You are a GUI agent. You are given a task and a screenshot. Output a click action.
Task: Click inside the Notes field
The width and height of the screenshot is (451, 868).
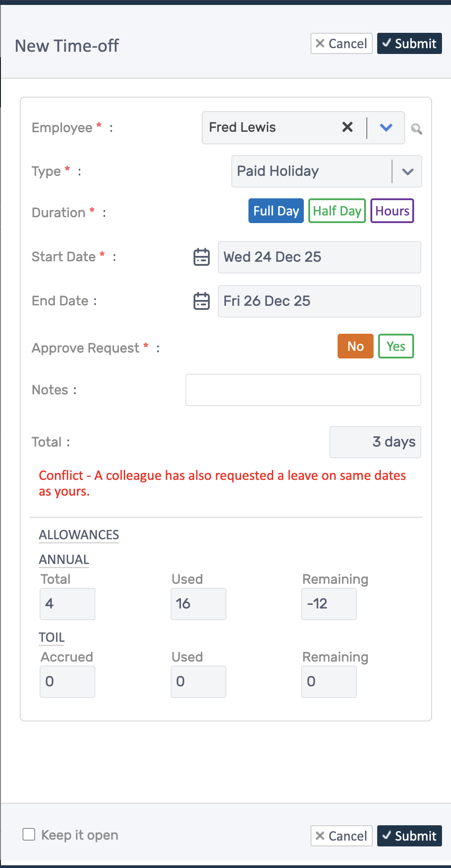pos(303,389)
